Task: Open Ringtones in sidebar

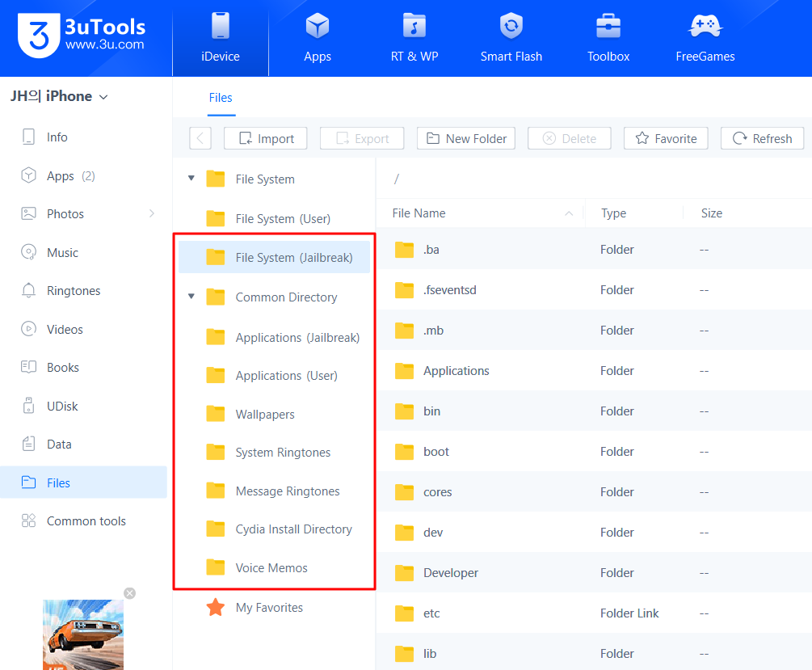Action: point(83,291)
